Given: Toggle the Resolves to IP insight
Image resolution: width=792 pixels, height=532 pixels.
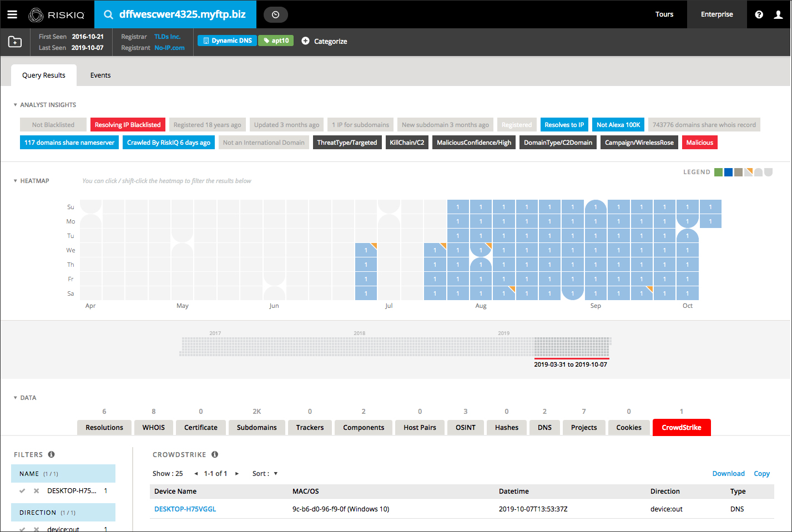Looking at the screenshot, I should [x=564, y=125].
